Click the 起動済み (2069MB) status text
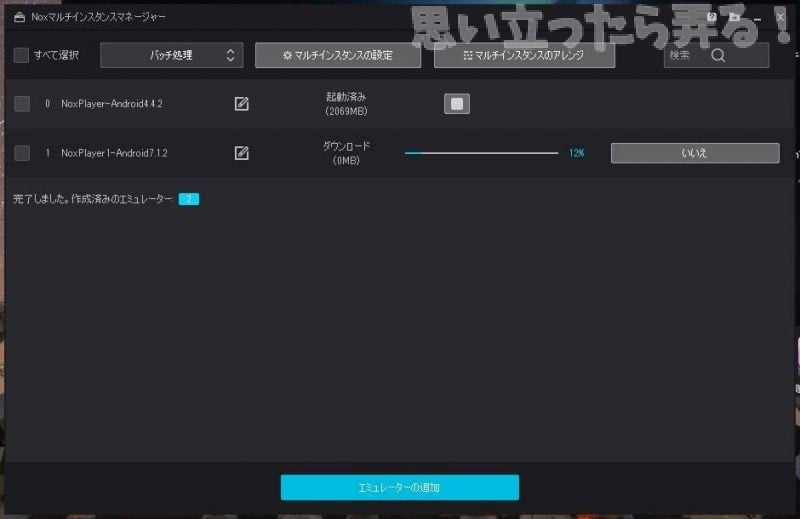 (346, 104)
